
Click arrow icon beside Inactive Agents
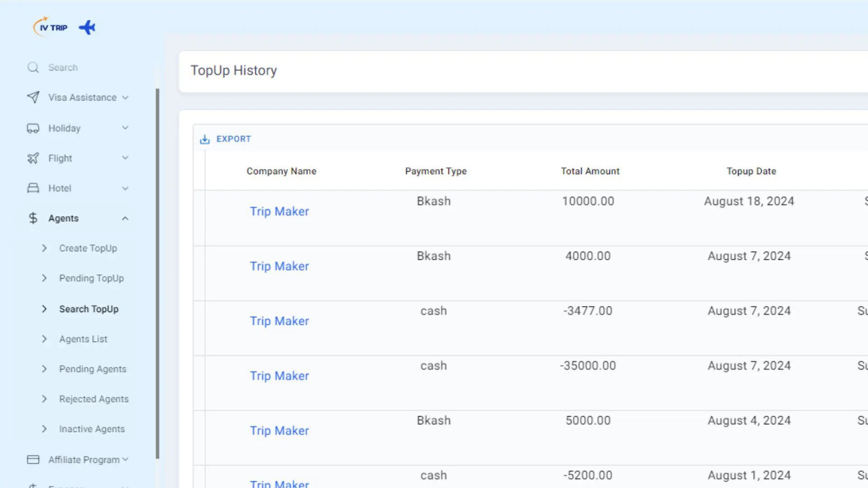(x=44, y=429)
